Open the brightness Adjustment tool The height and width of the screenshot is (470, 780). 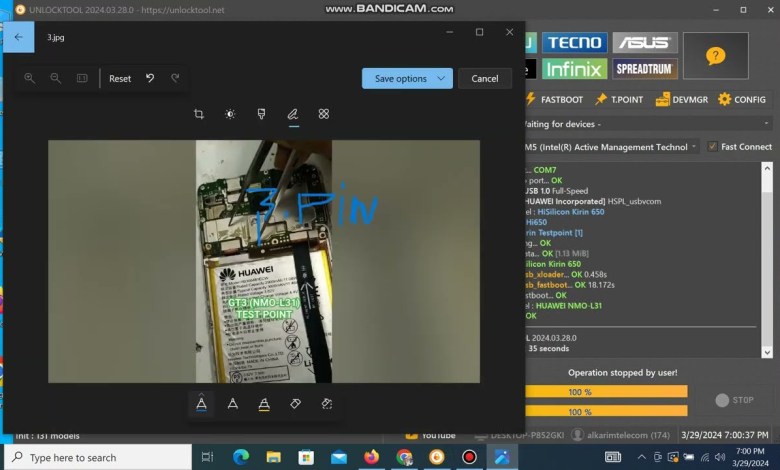tap(230, 114)
